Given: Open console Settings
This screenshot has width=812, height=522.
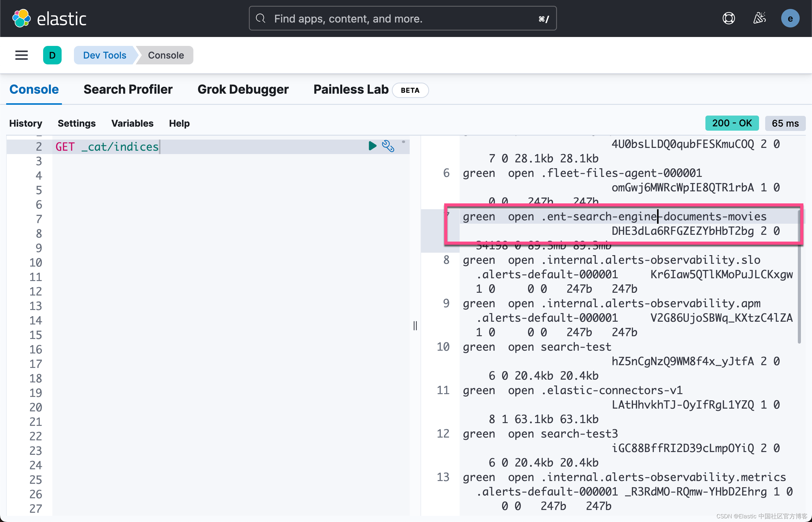Looking at the screenshot, I should (77, 123).
